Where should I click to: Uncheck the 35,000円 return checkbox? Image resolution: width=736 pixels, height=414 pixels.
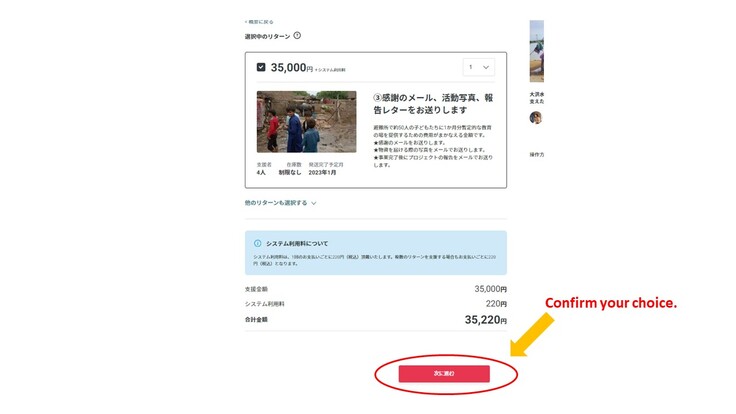pyautogui.click(x=261, y=67)
